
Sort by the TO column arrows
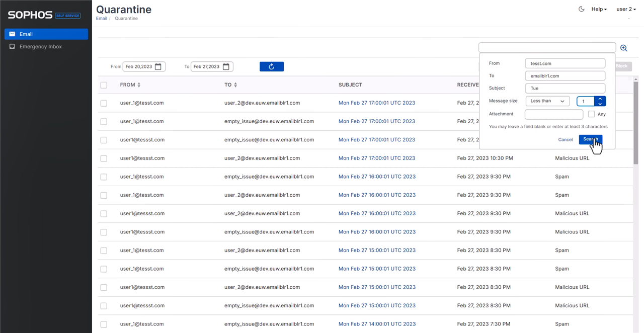pyautogui.click(x=235, y=85)
